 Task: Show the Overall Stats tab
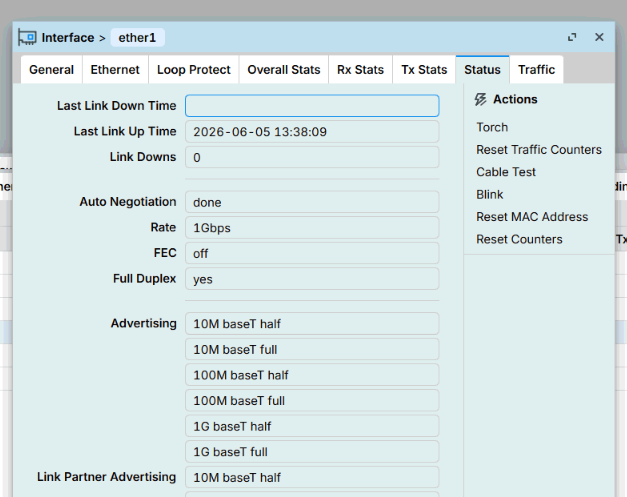tap(284, 70)
